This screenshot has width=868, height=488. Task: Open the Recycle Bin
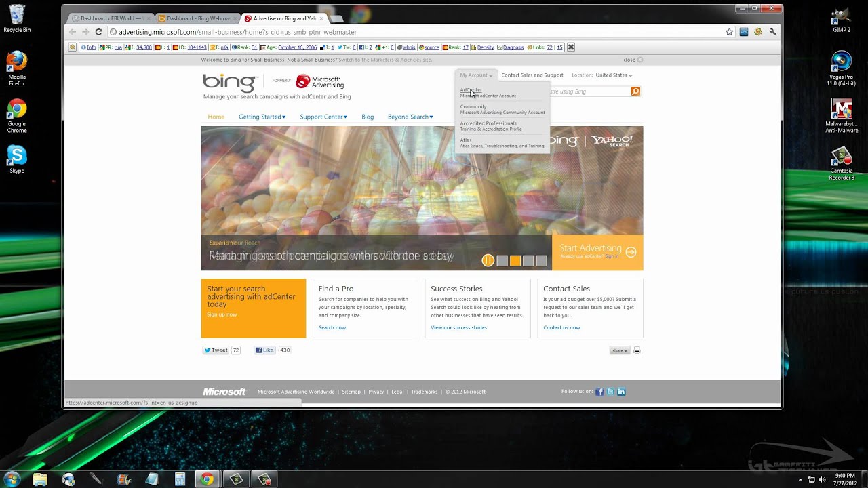17,19
